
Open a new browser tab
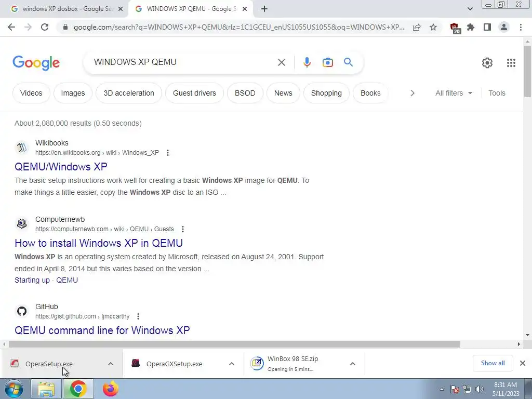(x=264, y=9)
